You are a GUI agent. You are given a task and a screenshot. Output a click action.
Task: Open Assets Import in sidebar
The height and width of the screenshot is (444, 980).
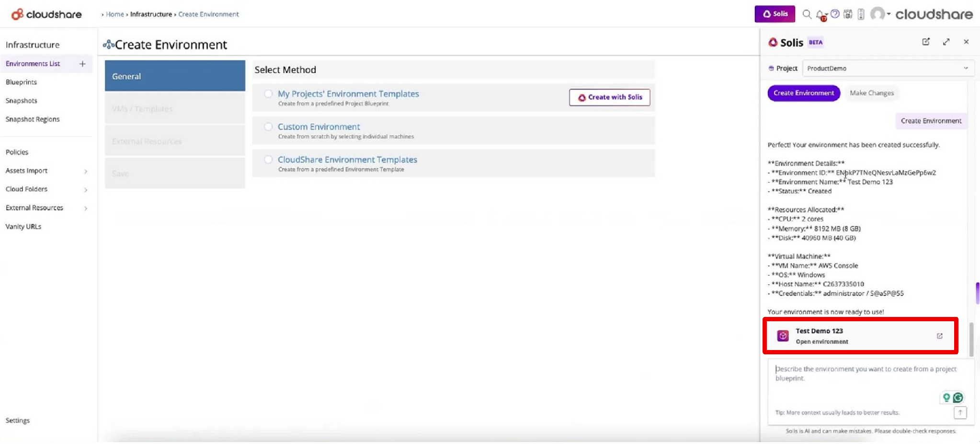[26, 171]
